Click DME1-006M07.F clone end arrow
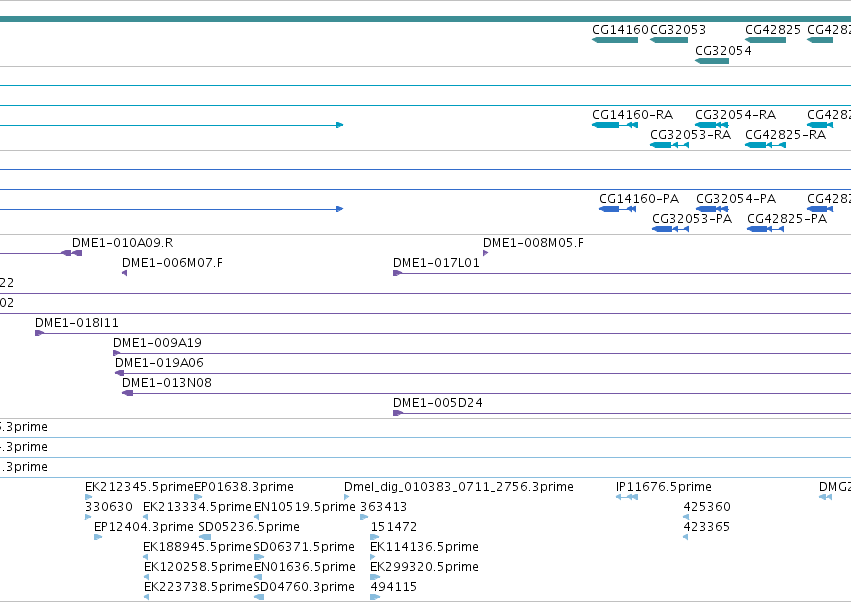 click(x=125, y=273)
